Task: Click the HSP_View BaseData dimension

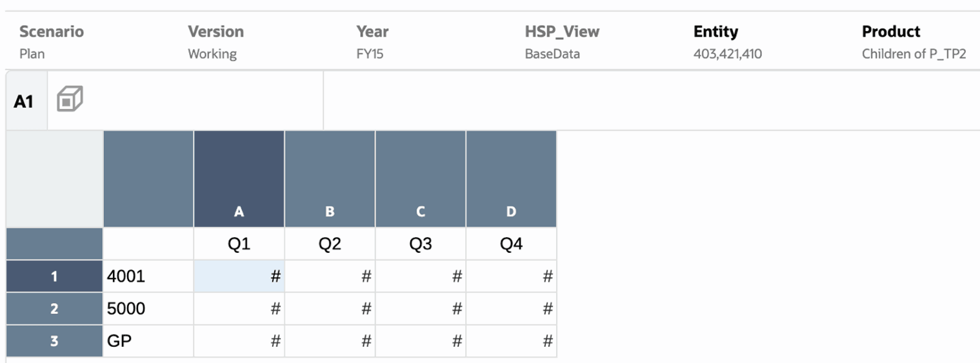Action: (562, 42)
